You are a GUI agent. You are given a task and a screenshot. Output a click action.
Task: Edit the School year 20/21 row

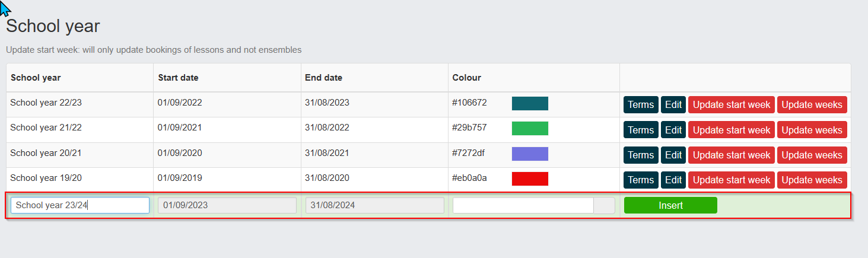673,155
